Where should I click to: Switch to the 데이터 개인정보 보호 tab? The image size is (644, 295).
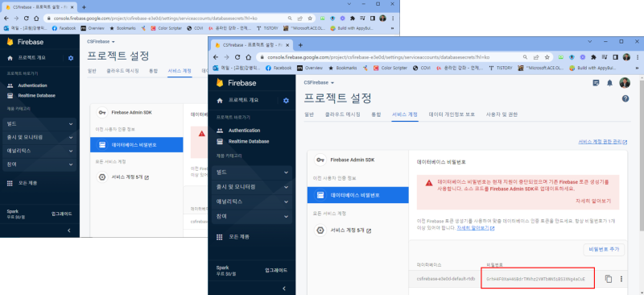(x=452, y=114)
